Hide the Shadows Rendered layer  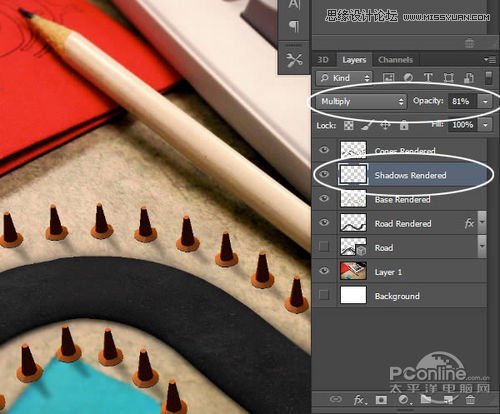324,174
